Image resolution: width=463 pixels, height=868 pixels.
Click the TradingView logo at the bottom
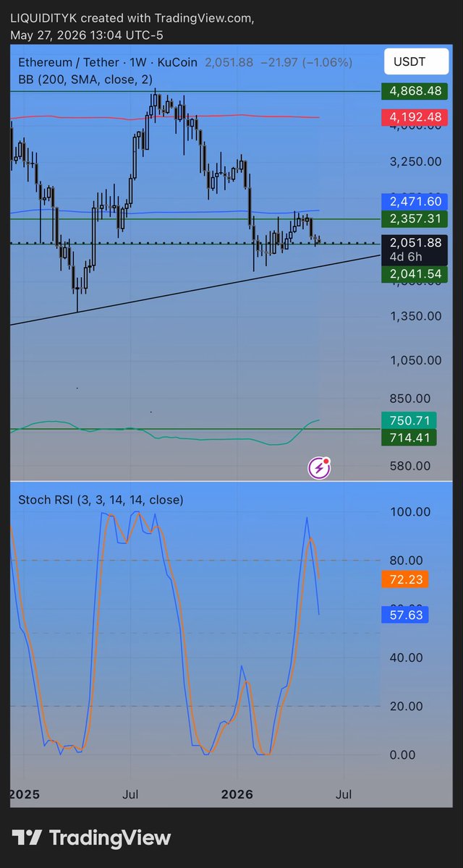click(91, 838)
